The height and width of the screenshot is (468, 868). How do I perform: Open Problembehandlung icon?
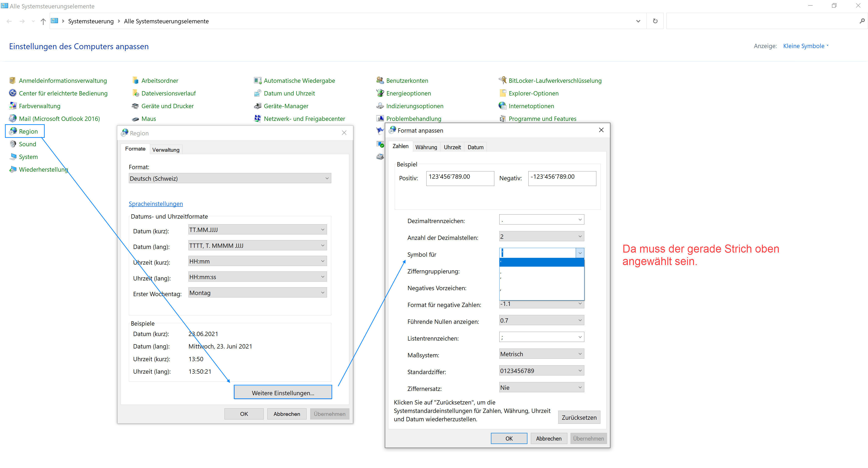tap(380, 119)
